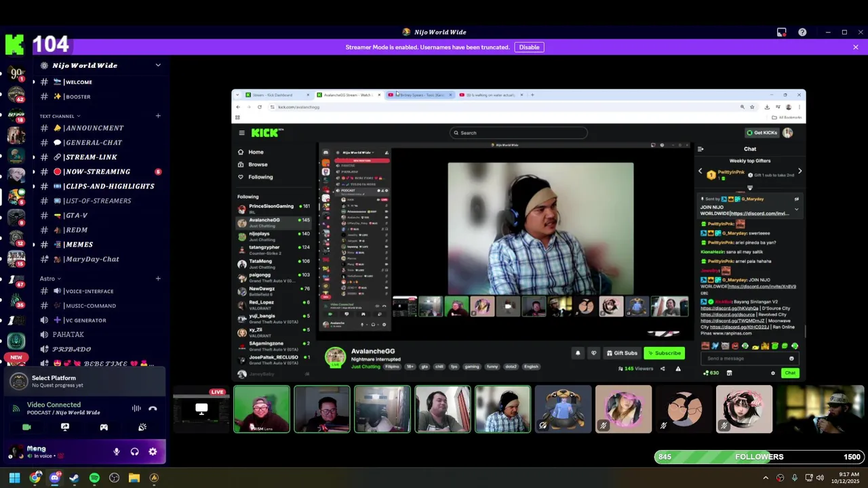
Task: Start an activity with the game controller icon
Action: [104, 427]
